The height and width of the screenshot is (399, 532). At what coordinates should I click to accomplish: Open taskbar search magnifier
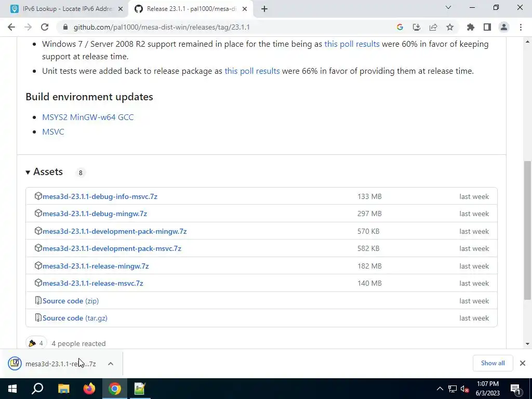coord(37,389)
